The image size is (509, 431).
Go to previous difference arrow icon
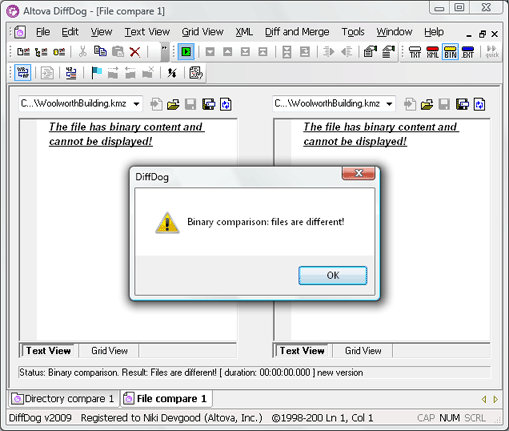tap(228, 52)
